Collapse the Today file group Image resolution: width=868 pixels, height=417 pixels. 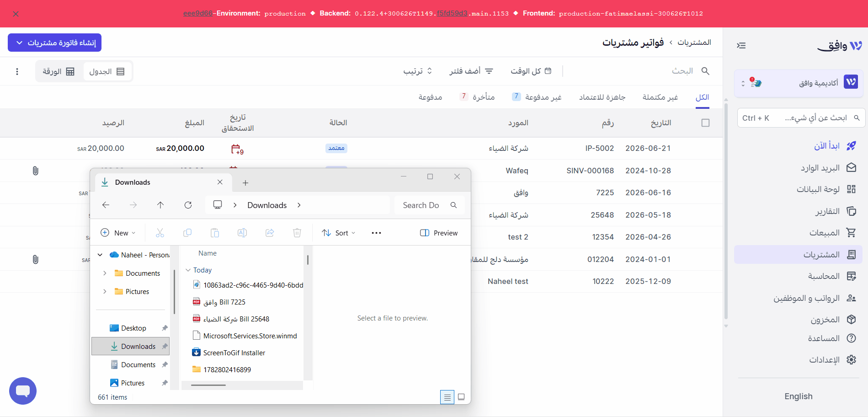pos(188,270)
